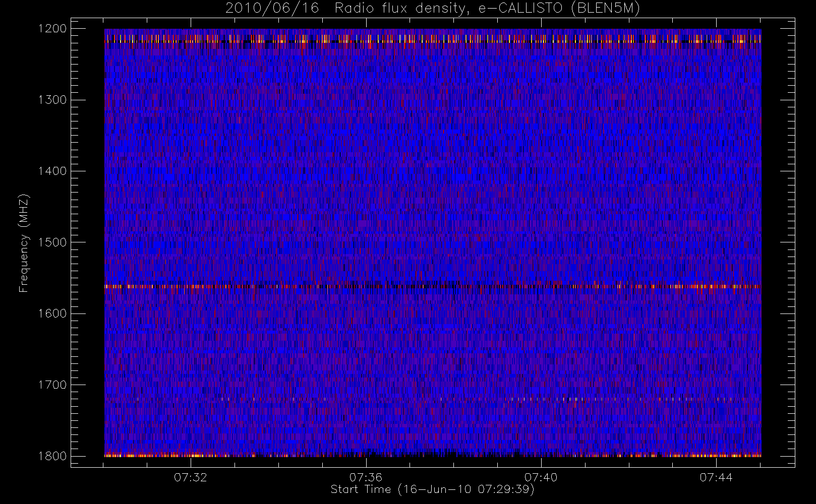Image resolution: width=816 pixels, height=504 pixels.
Task: Click the plot title mentioning e-CALLISTO (BLEN5M)
Action: 433,9
